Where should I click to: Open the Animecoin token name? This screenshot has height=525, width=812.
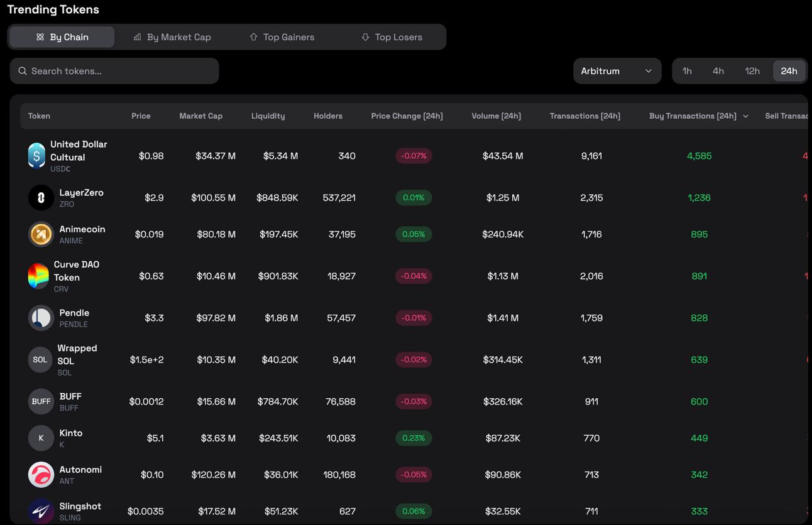pyautogui.click(x=82, y=229)
